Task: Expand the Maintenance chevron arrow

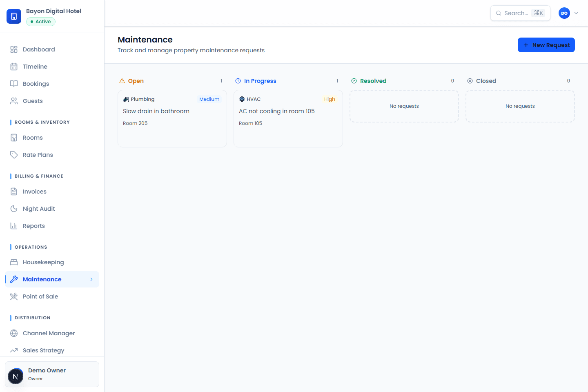Action: 91,279
